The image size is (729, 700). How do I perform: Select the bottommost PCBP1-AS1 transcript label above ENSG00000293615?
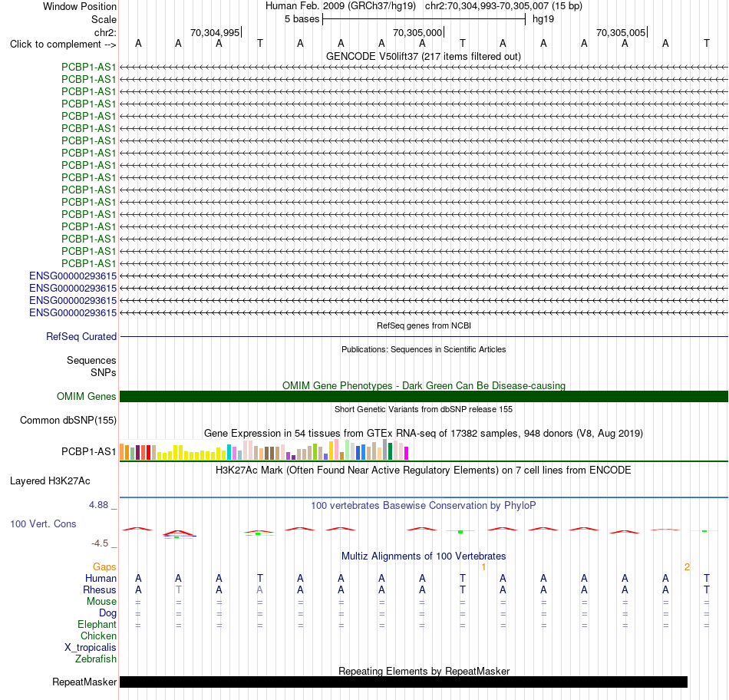89,263
